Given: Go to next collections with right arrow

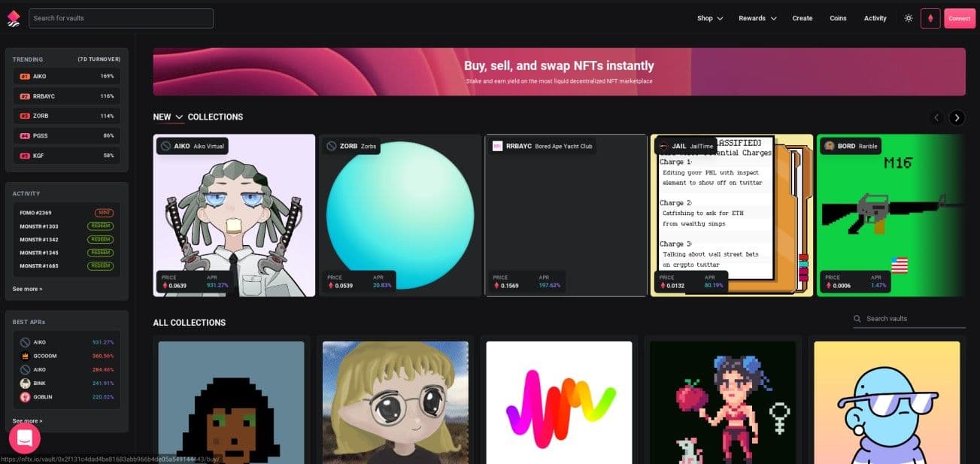Looking at the screenshot, I should pos(957,117).
